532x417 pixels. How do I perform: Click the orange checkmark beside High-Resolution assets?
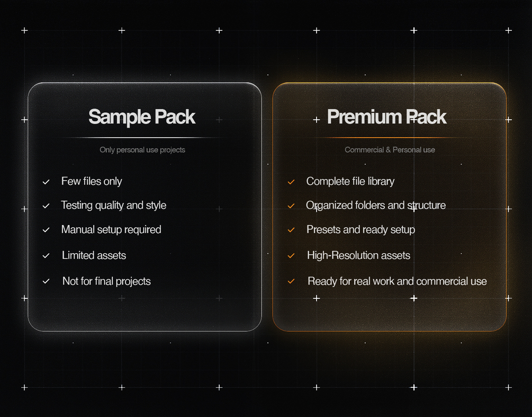click(291, 256)
